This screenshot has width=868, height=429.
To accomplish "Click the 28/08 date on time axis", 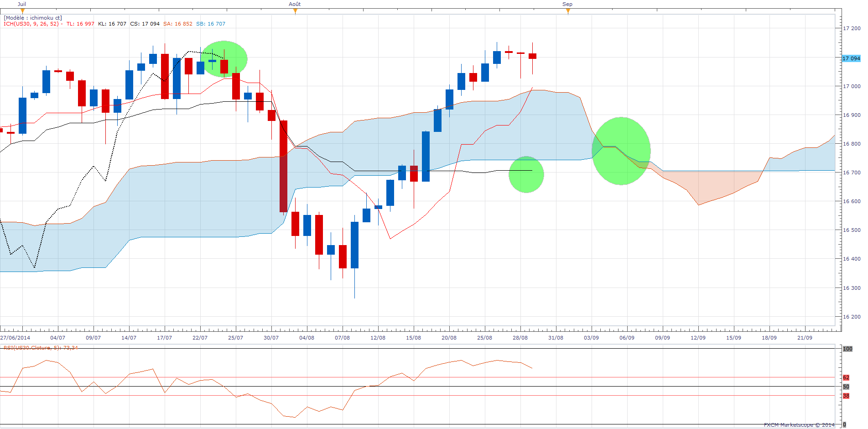I will [x=520, y=338].
